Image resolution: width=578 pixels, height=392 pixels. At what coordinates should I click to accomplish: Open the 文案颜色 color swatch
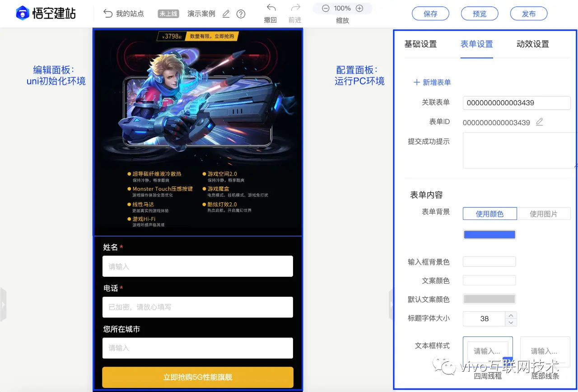coord(489,280)
